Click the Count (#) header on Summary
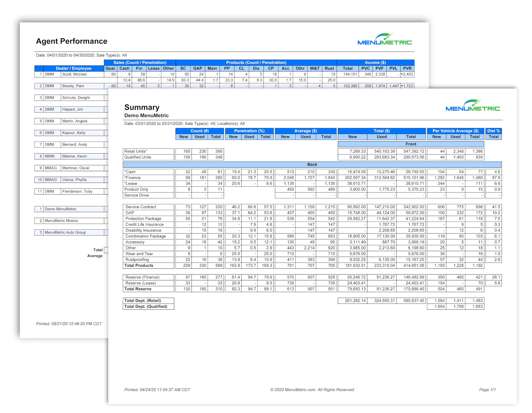 click(199, 130)
